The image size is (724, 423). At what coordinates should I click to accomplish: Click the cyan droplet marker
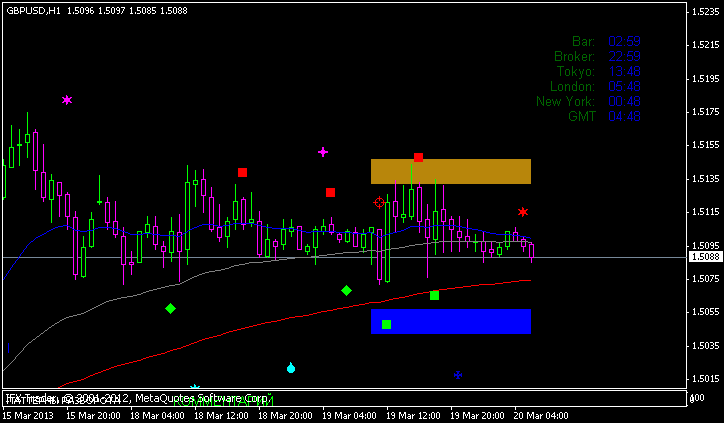[x=291, y=368]
